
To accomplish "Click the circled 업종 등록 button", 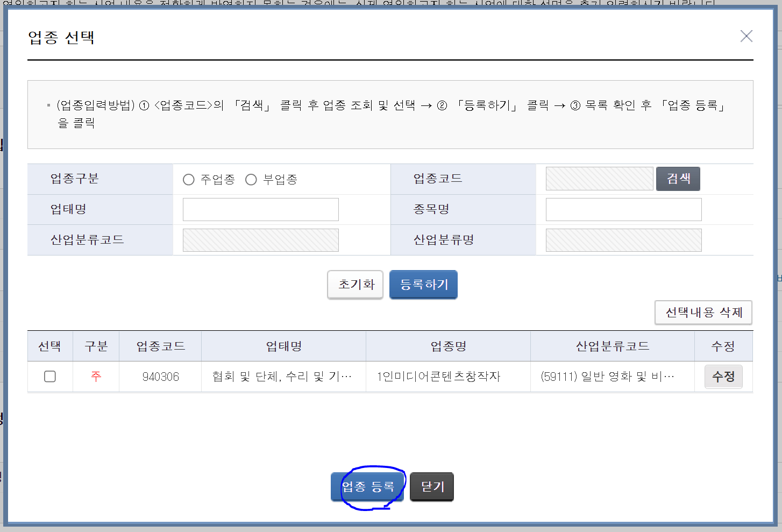I will point(367,486).
